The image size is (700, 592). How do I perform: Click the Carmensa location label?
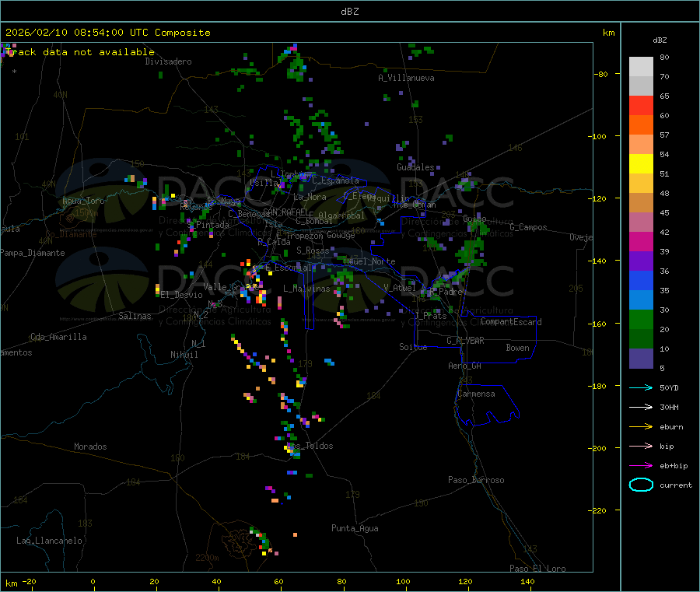pos(476,394)
